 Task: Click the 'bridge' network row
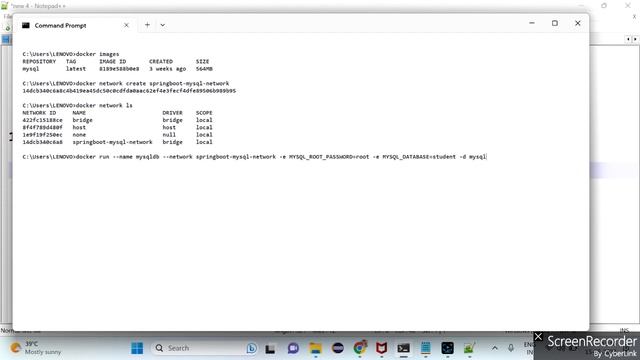pos(118,120)
